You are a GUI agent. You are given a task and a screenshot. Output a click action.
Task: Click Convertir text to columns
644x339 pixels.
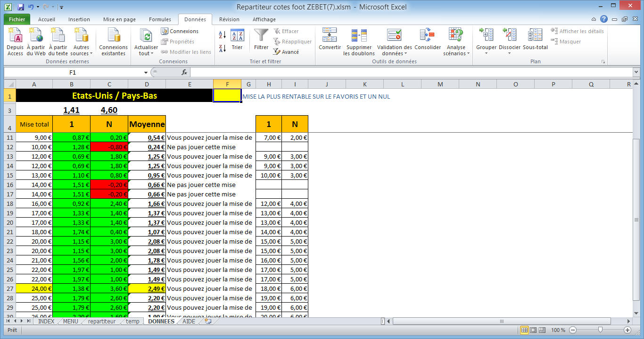click(x=330, y=40)
